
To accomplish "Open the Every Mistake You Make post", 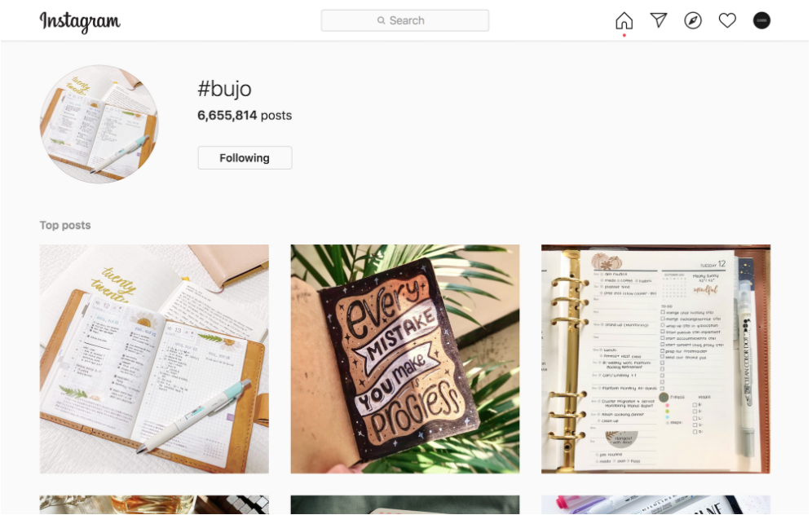I will tap(405, 359).
